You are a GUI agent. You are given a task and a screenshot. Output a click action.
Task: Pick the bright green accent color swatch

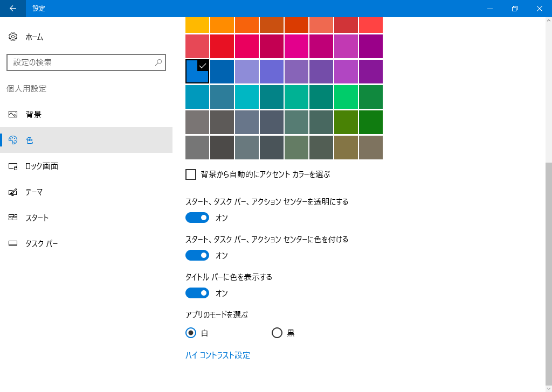point(346,97)
